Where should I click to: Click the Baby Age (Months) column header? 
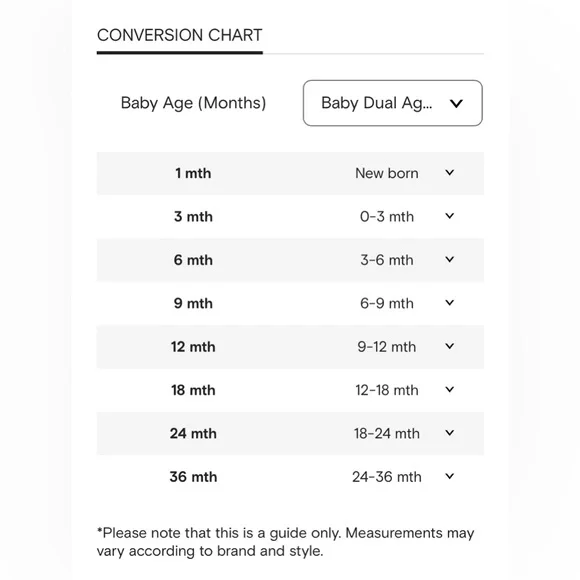coord(193,103)
